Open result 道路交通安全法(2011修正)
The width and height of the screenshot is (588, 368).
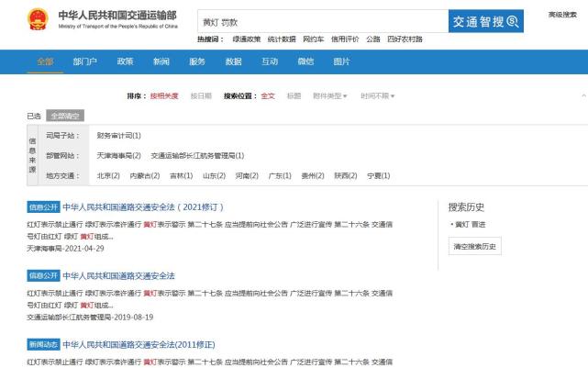click(139, 345)
